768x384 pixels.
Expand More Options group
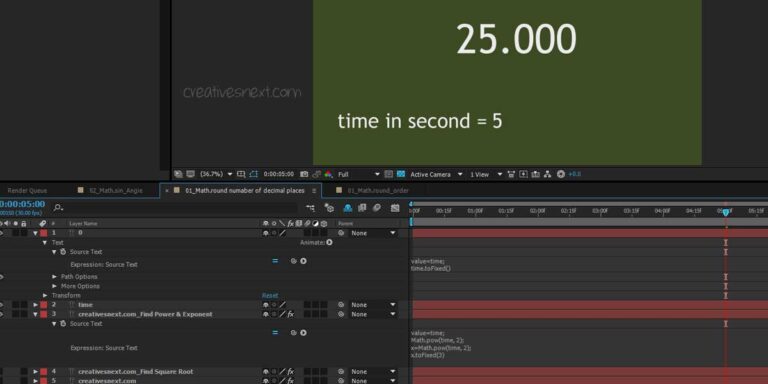tap(54, 286)
